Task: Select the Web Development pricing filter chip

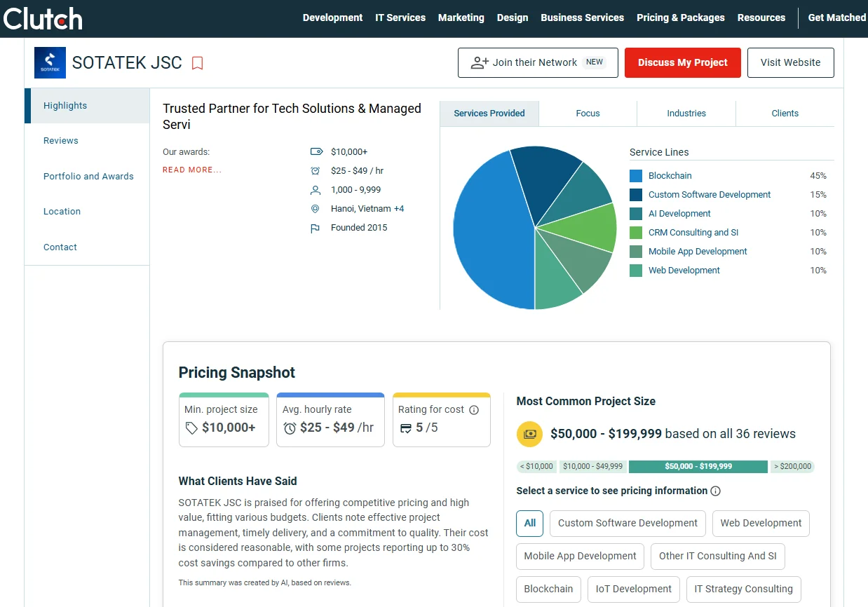Action: coord(761,523)
